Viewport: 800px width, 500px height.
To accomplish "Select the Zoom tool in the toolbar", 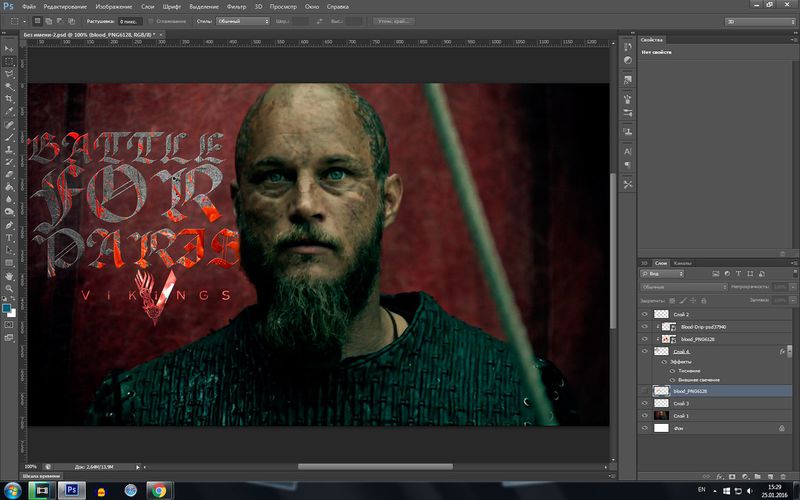I will [x=9, y=287].
